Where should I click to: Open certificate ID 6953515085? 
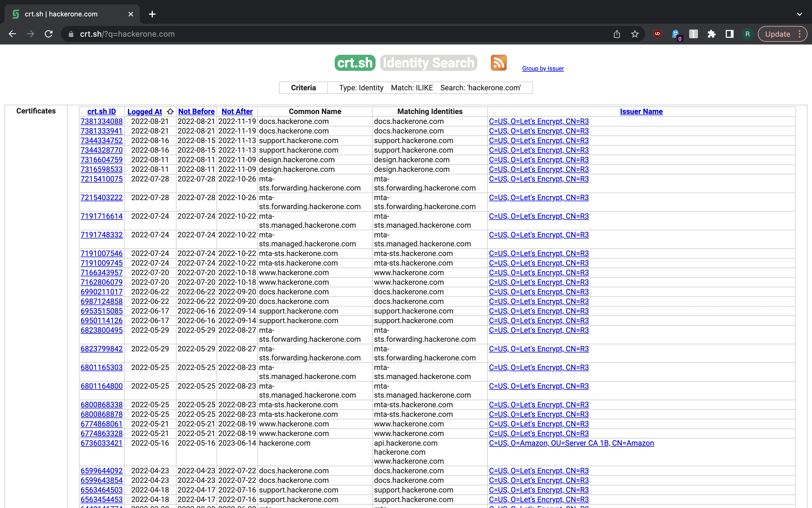[102, 311]
